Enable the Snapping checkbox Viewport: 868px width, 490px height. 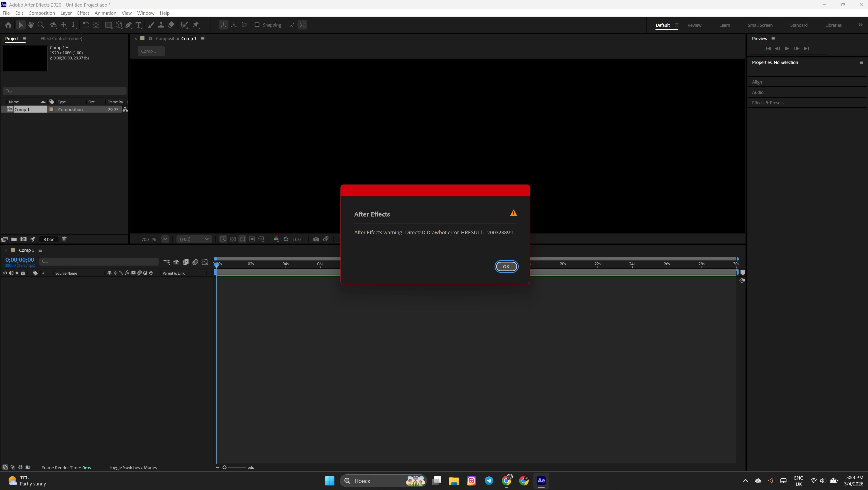[257, 25]
